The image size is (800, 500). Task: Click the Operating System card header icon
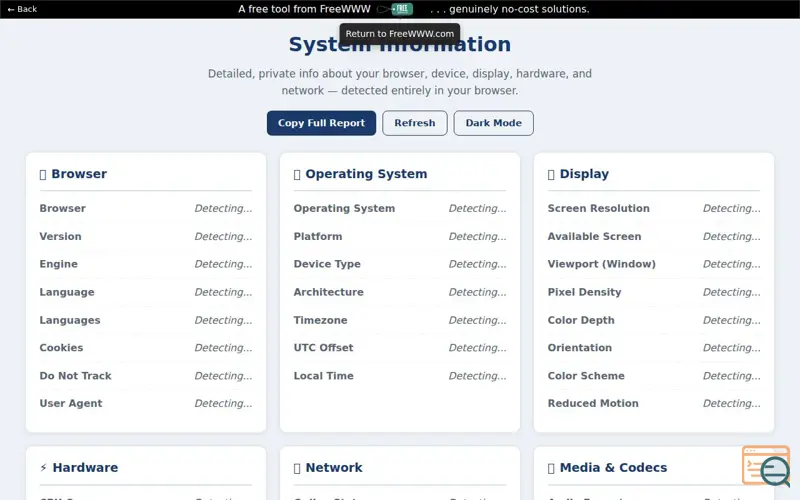(x=297, y=174)
